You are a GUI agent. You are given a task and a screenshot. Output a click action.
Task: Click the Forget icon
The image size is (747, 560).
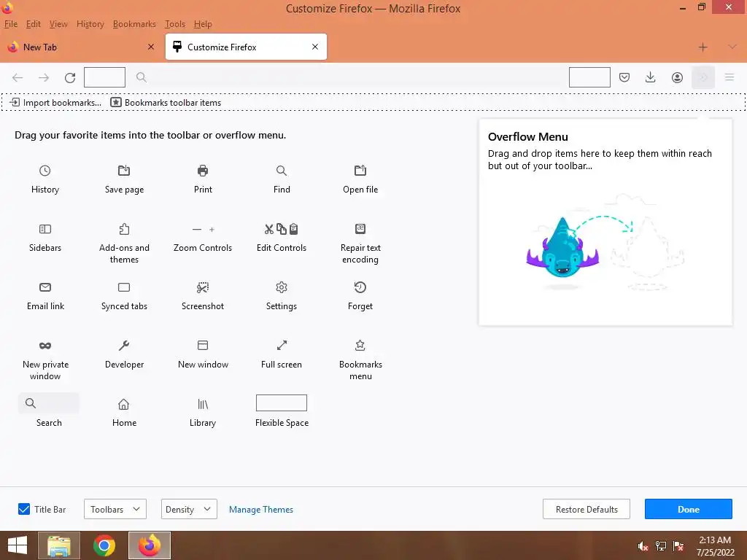pyautogui.click(x=360, y=287)
